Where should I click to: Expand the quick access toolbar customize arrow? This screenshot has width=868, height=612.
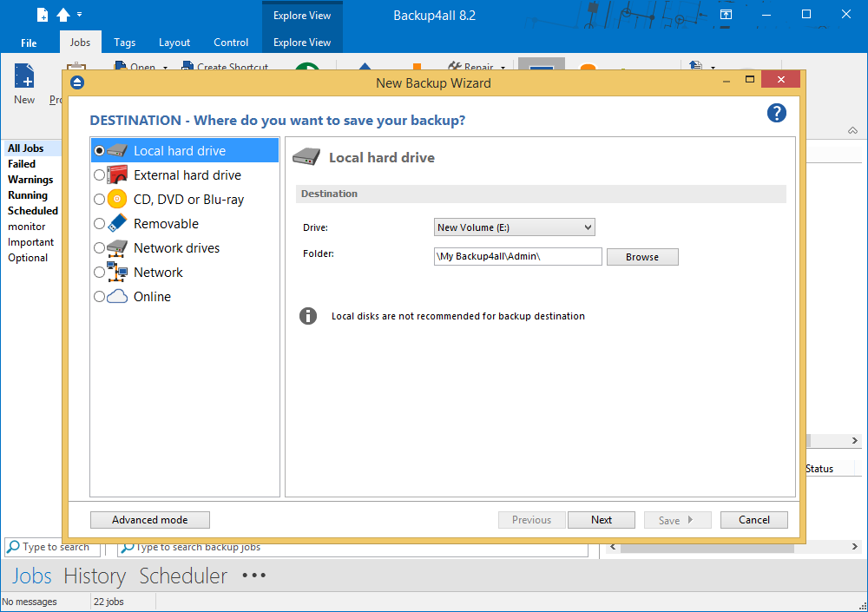tap(80, 15)
